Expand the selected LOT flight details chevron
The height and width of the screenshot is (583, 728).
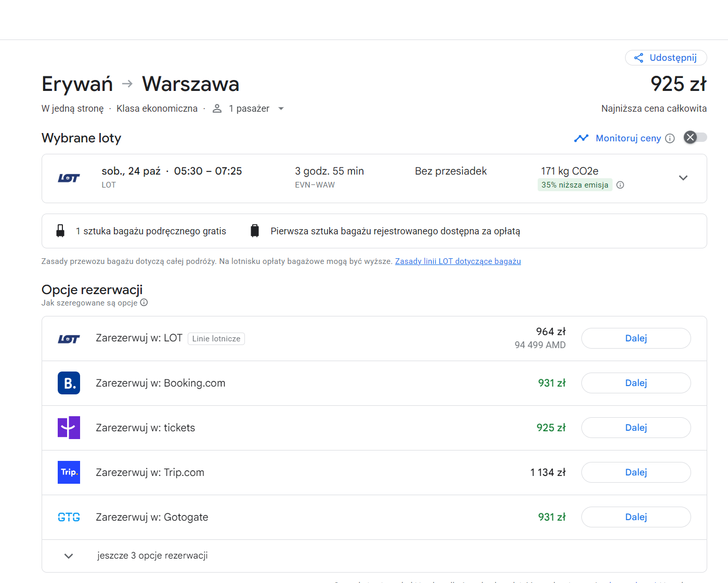(683, 178)
